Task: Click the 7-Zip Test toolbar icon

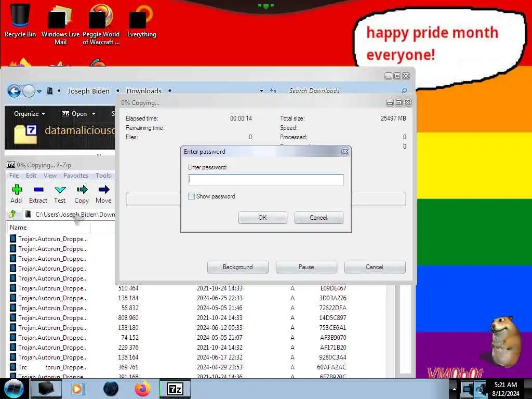Action: pos(60,194)
